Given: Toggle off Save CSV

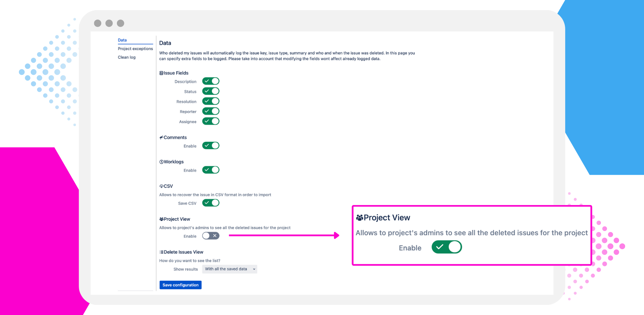Looking at the screenshot, I should (x=211, y=203).
